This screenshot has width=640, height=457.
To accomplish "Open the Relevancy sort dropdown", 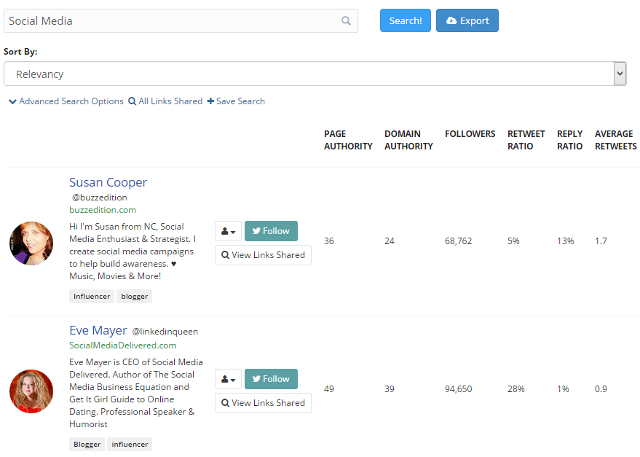I will pos(315,74).
